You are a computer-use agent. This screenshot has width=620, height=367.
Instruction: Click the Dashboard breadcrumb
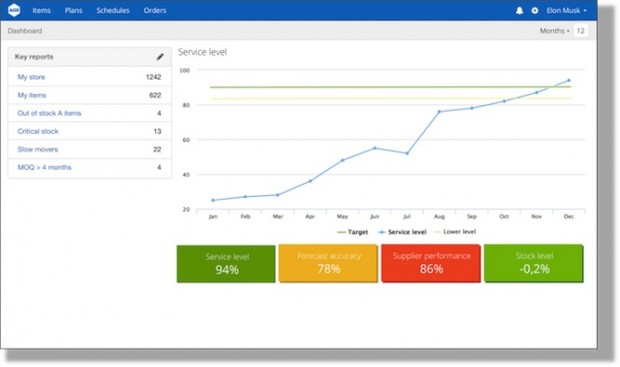pos(25,31)
